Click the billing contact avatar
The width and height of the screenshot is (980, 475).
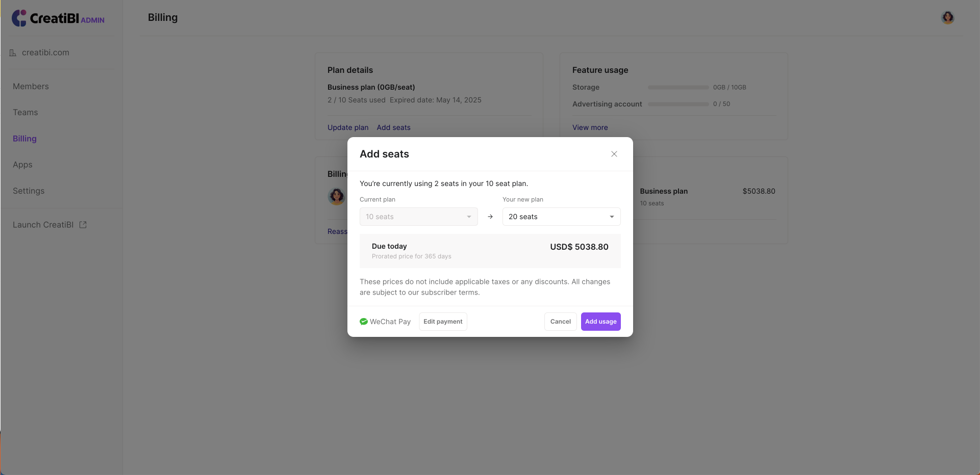(336, 196)
